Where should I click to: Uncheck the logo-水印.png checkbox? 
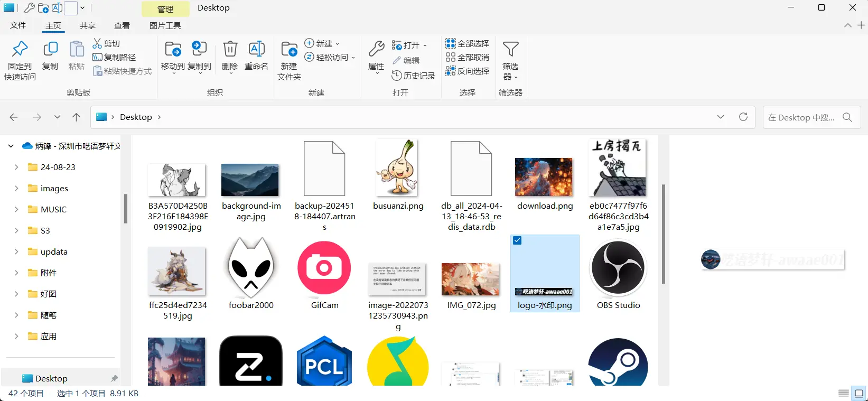point(517,240)
